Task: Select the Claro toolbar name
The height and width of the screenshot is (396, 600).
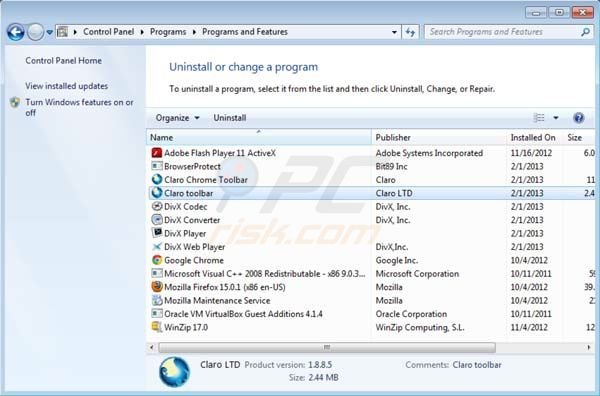Action: [x=189, y=193]
